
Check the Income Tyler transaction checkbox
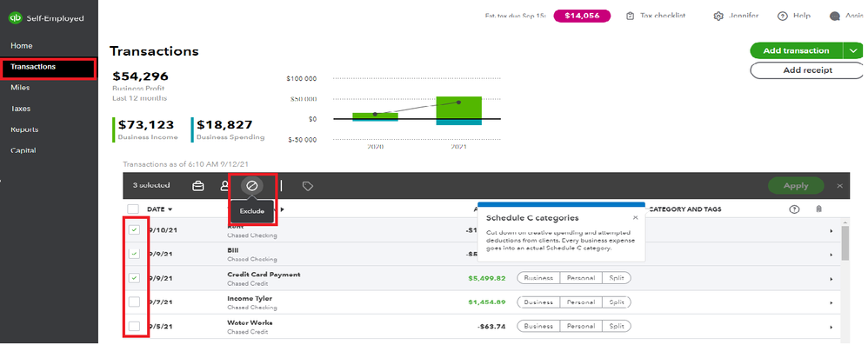click(134, 302)
